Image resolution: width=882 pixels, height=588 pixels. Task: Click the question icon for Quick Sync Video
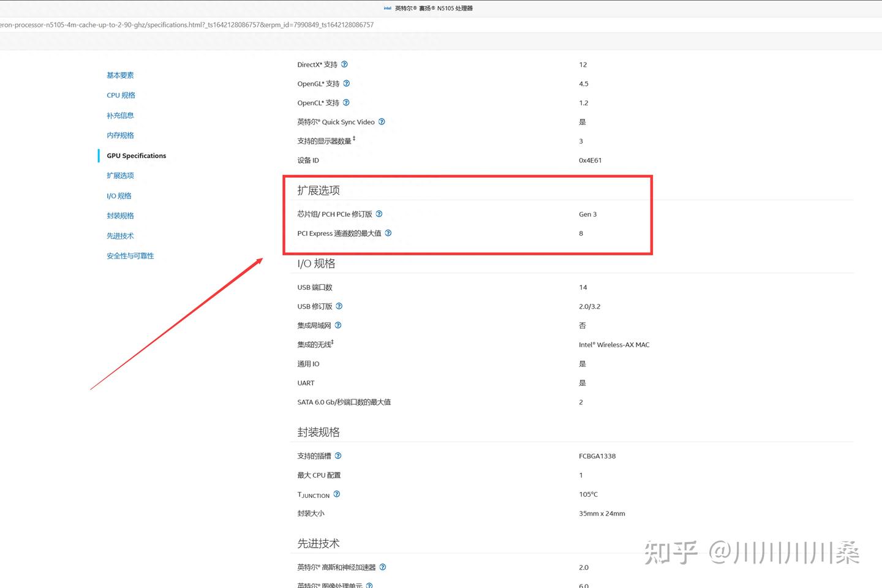(382, 121)
